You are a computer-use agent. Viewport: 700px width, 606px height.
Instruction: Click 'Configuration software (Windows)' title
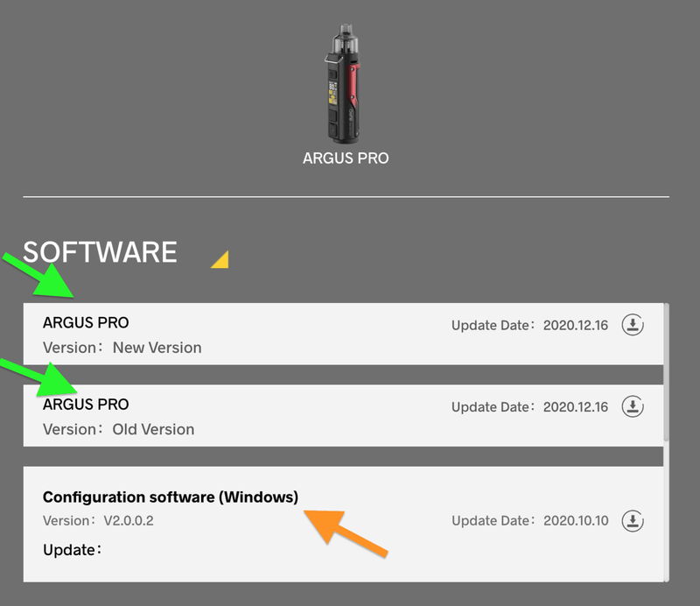(x=171, y=497)
